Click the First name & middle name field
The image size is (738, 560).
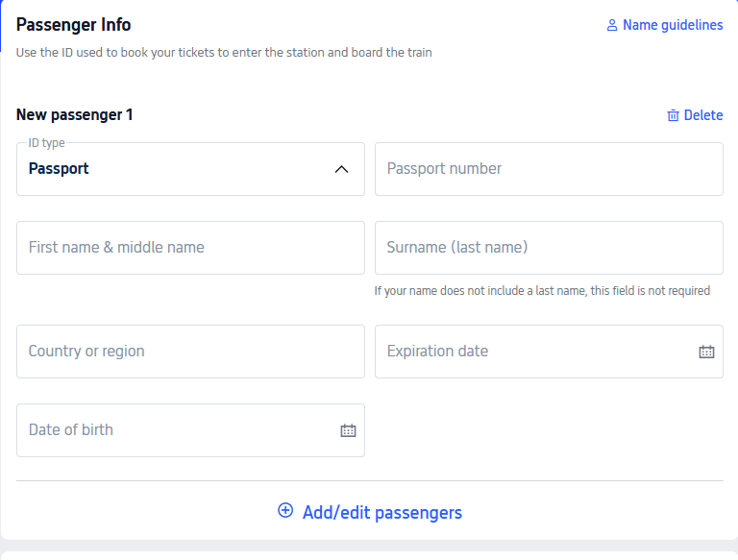point(190,248)
